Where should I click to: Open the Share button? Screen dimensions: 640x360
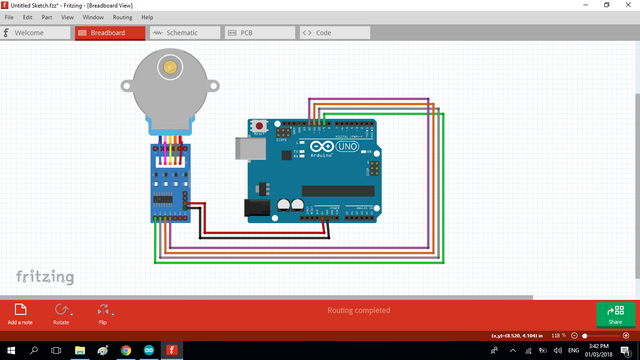615,314
